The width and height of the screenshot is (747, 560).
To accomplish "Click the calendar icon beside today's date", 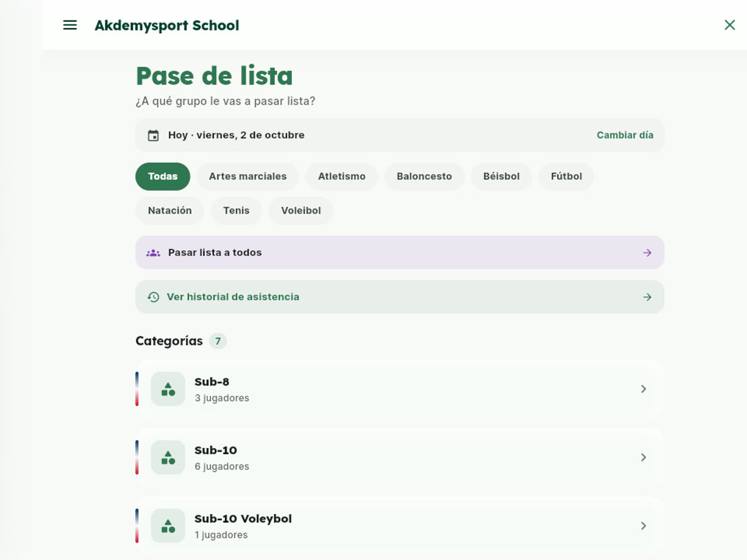I will click(x=153, y=135).
